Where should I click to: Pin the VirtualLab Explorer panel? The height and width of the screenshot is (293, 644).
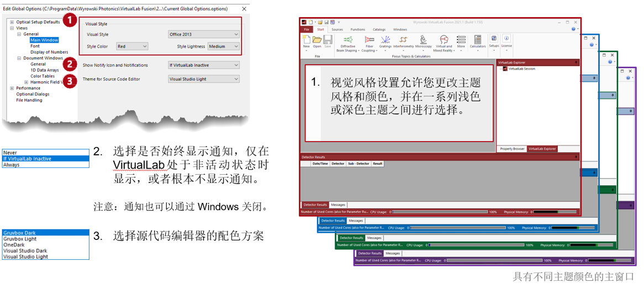coord(576,63)
